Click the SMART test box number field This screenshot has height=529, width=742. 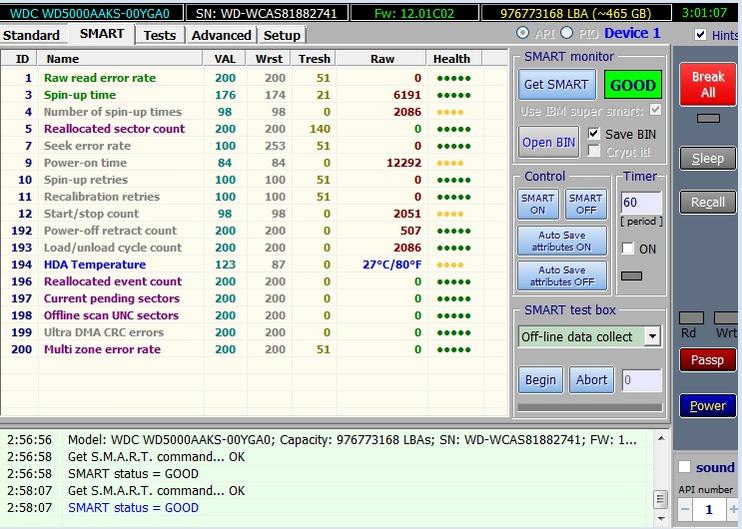coord(641,380)
